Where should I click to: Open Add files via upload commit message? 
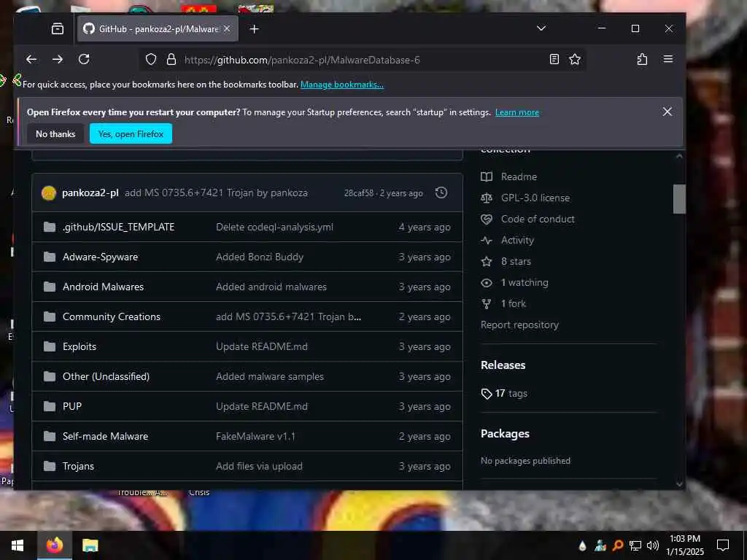tap(259, 467)
